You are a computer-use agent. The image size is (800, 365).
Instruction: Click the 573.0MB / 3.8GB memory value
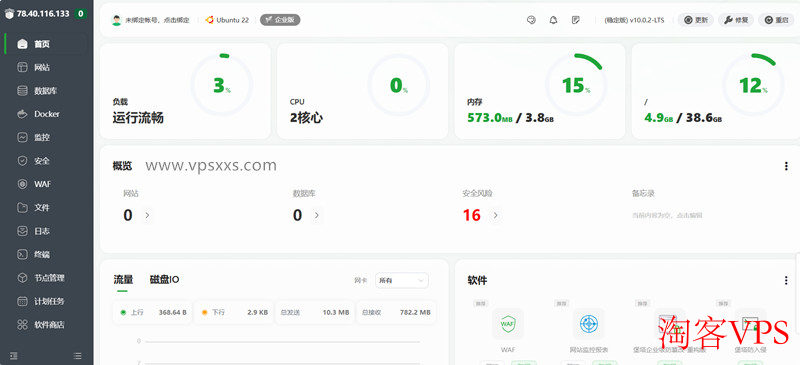tap(510, 118)
